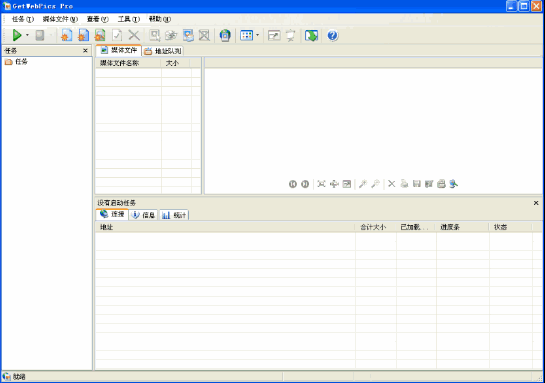The height and width of the screenshot is (383, 545).
Task: Click the picture viewer icon in main toolbar
Action: click(x=188, y=35)
